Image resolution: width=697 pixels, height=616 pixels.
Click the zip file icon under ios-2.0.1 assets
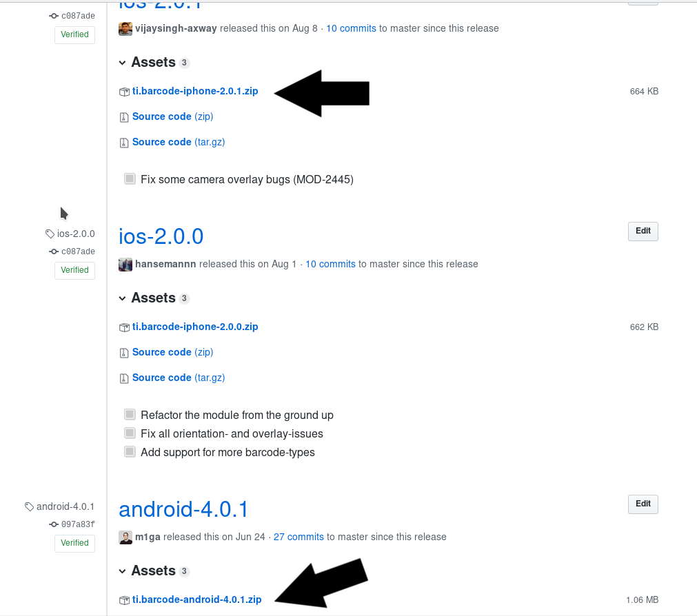click(124, 117)
